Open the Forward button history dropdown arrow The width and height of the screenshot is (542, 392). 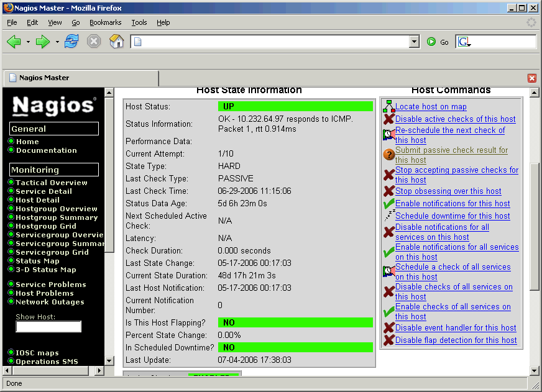click(57, 42)
